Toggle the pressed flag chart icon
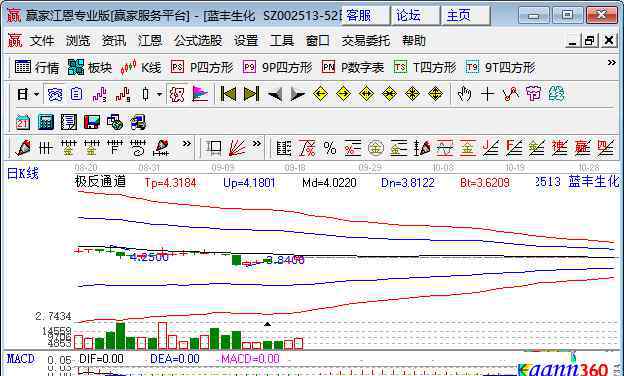 pos(200,94)
